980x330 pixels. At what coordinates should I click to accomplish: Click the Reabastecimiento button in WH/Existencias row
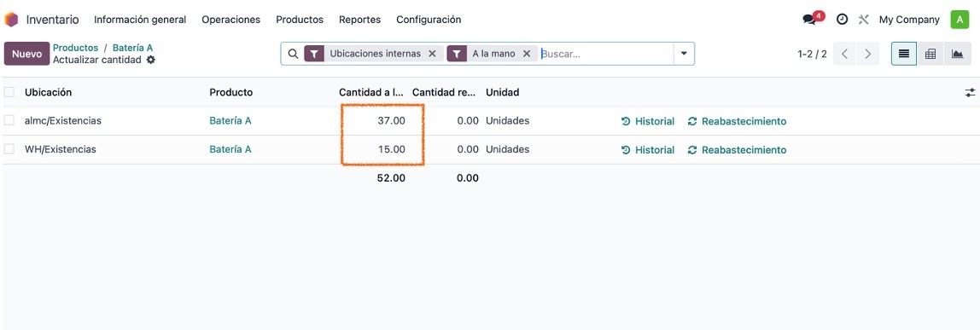pos(737,150)
